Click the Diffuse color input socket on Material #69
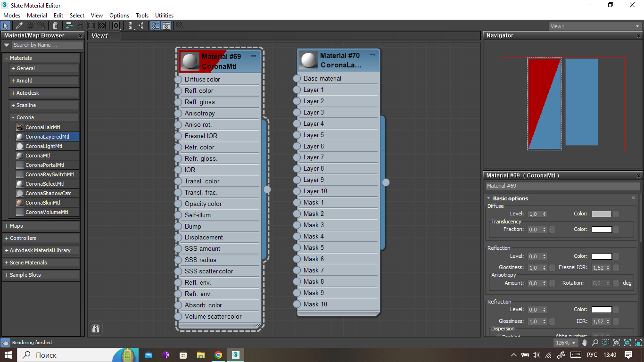 pos(178,80)
